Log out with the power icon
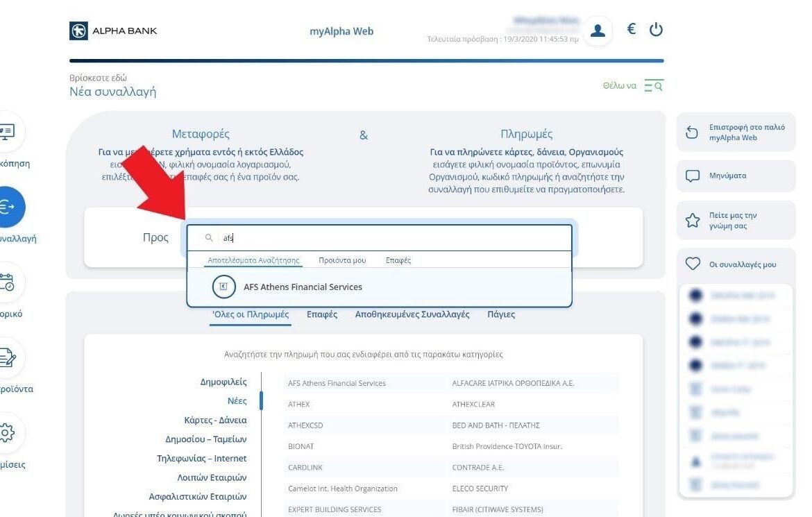 point(656,30)
